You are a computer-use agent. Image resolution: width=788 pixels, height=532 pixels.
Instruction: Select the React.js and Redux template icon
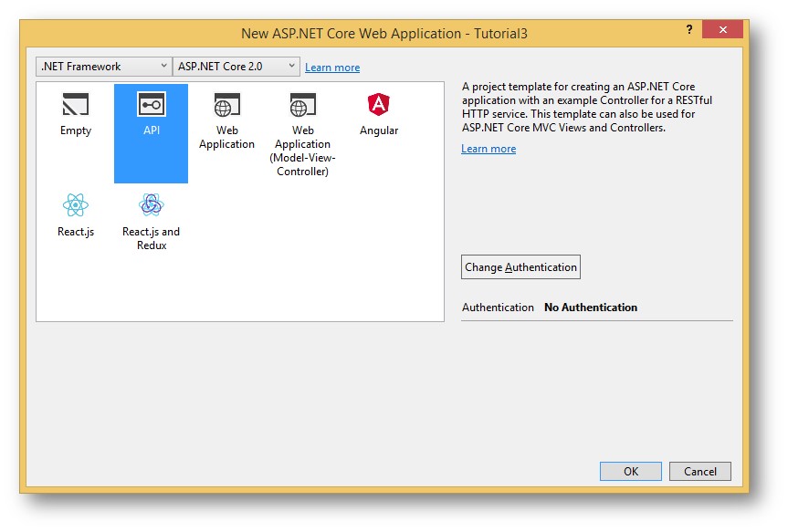pyautogui.click(x=152, y=205)
